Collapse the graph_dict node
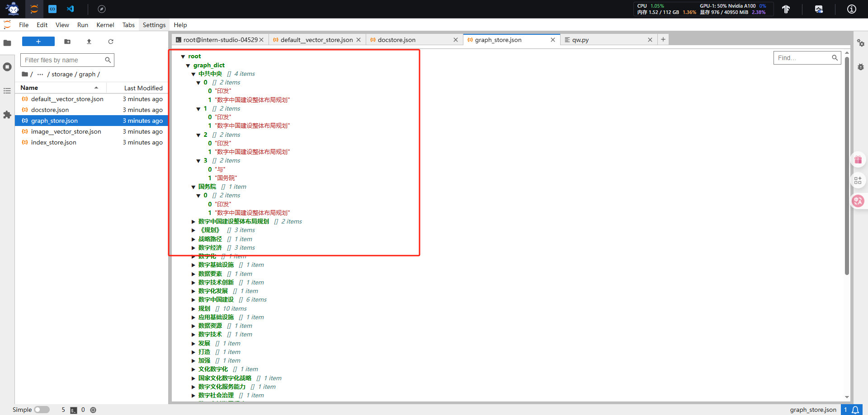 pos(188,65)
